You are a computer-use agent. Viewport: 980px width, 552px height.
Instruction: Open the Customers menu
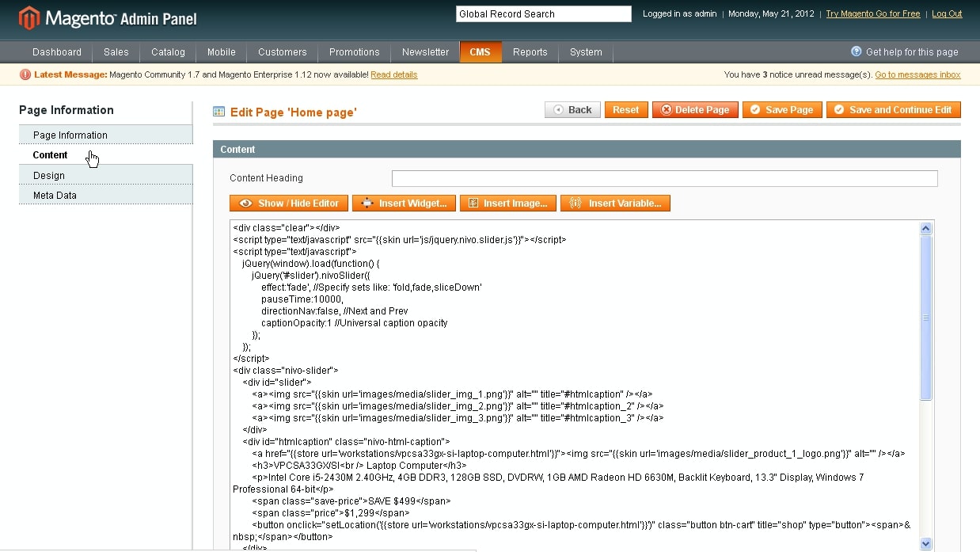[283, 52]
